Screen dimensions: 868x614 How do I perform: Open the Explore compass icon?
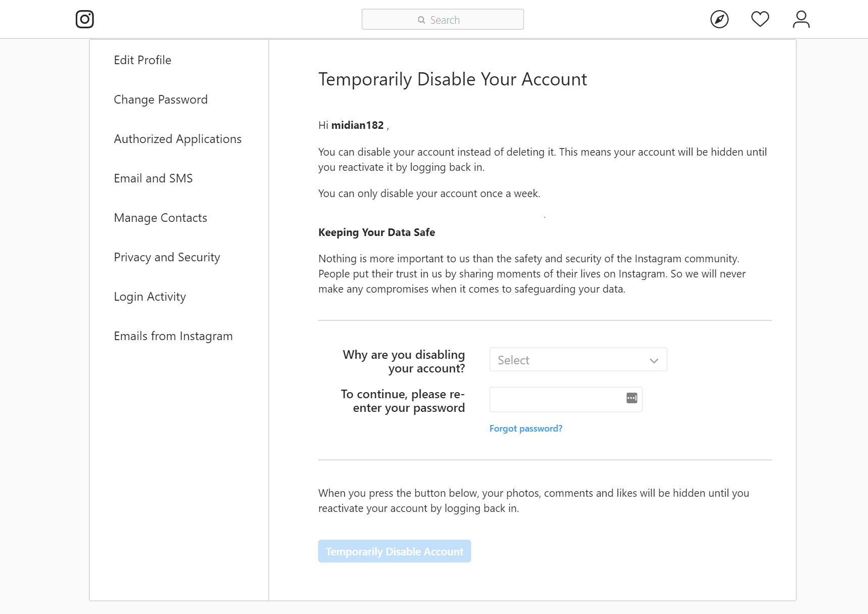(719, 20)
